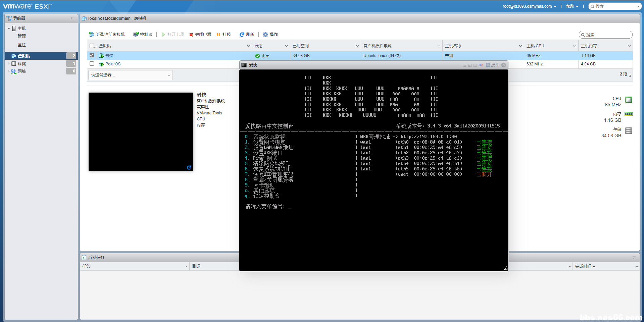
Task: Select 管理 under 主机 in navigator
Action: click(22, 36)
